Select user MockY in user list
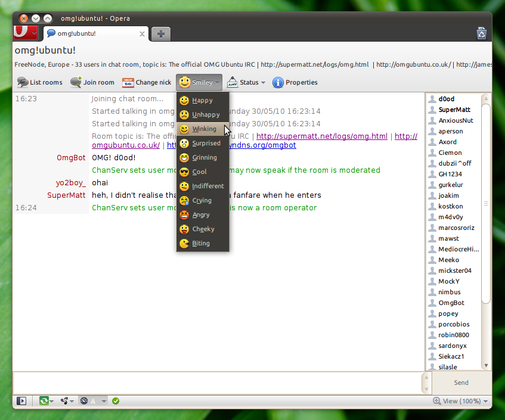This screenshot has height=420, width=505. tap(454, 281)
